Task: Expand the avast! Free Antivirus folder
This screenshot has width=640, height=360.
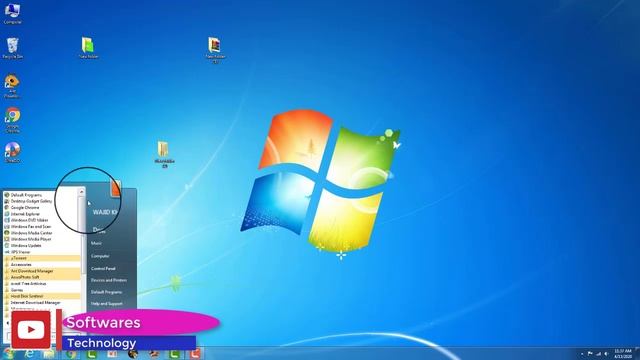Action: [42, 283]
